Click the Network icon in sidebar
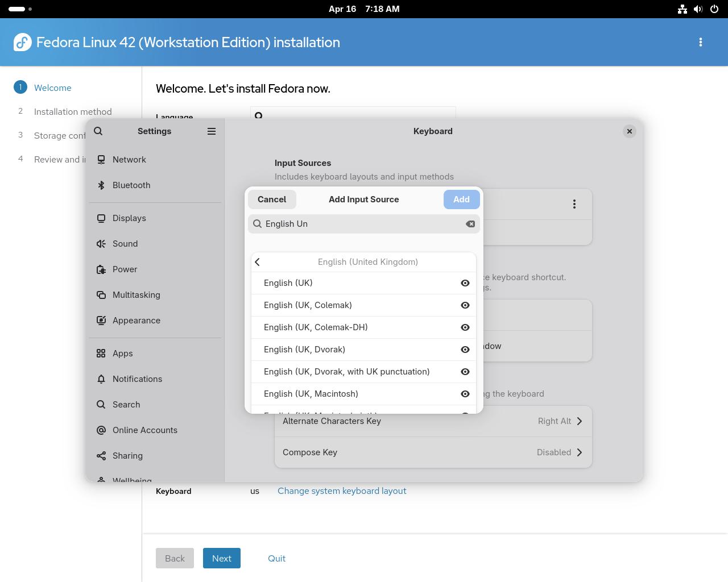Screen dimensions: 728x582 point(101,160)
